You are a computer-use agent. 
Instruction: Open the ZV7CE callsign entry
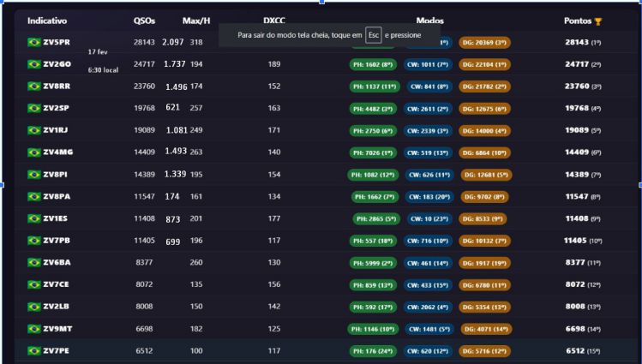[x=58, y=284]
